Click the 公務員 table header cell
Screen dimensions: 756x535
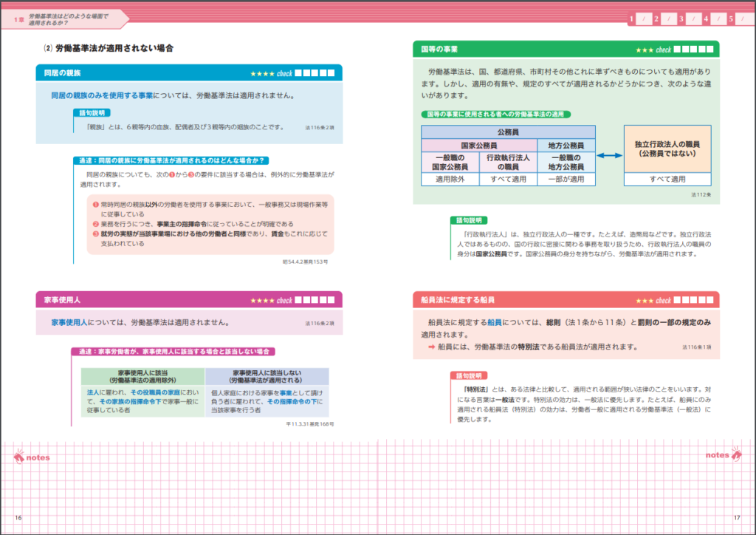tap(508, 132)
